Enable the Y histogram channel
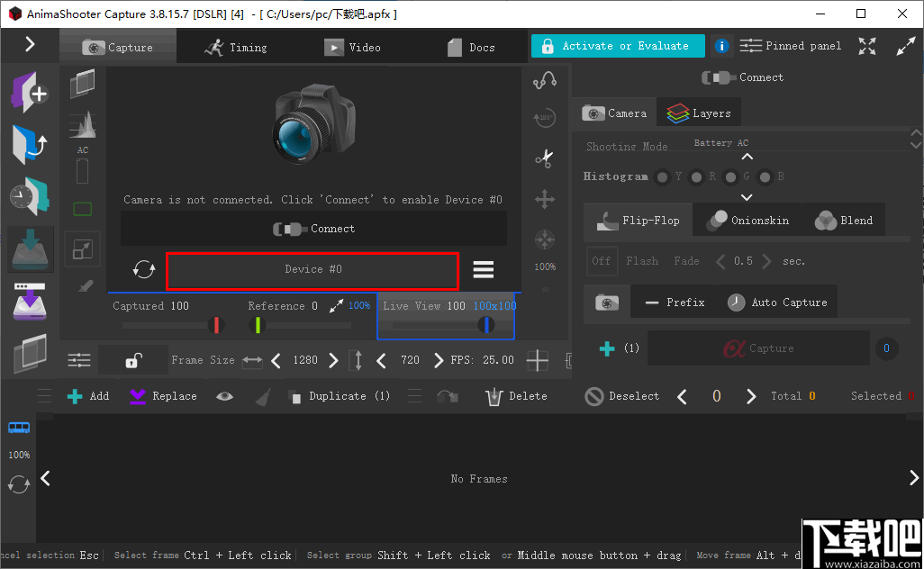Viewport: 924px width, 569px height. coord(663,177)
